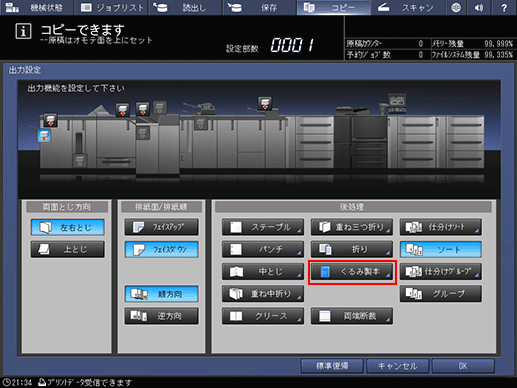Image resolution: width=517 pixels, height=388 pixels.
Task: Go to the スキャン tab
Action: coord(408,7)
